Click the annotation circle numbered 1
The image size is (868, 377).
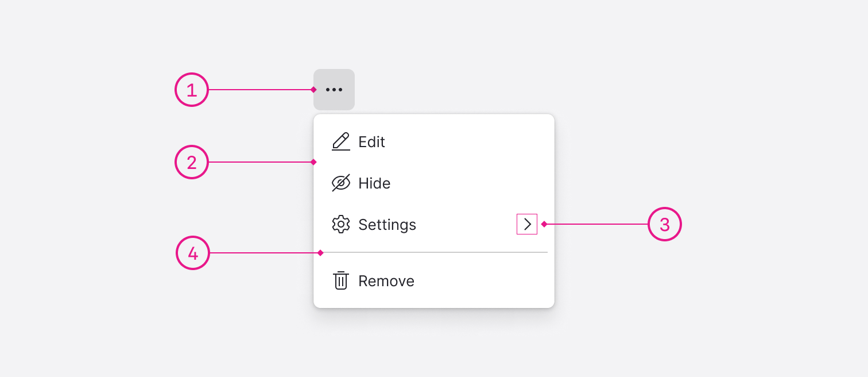[192, 90]
